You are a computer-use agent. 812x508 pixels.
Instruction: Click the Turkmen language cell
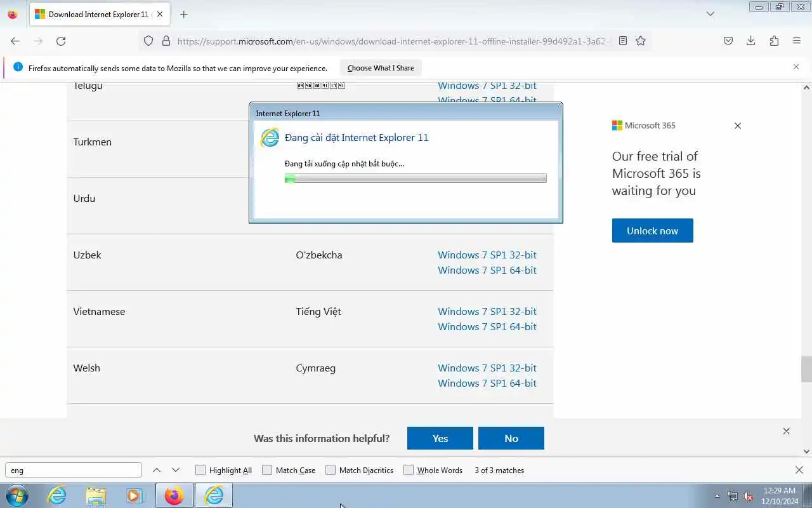[x=93, y=142]
